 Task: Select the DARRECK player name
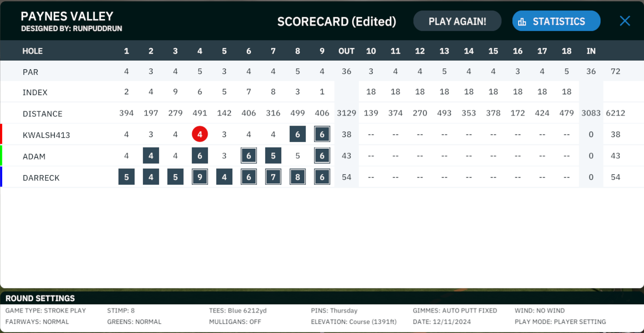(41, 178)
